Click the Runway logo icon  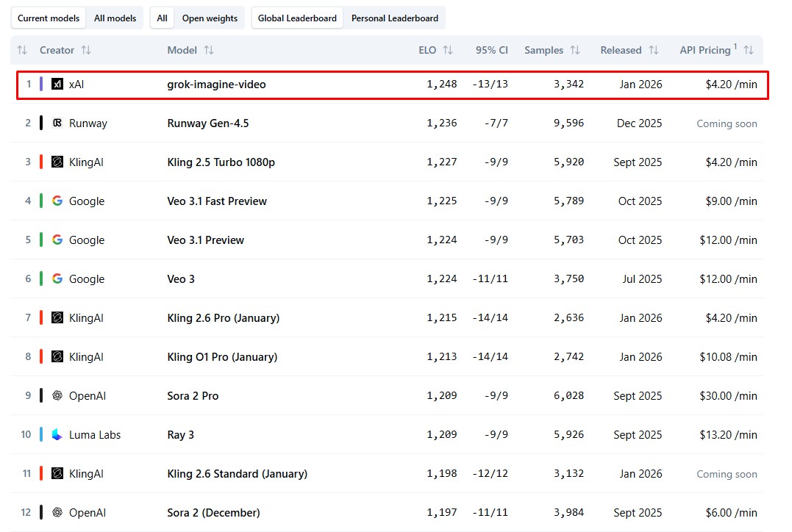point(57,123)
